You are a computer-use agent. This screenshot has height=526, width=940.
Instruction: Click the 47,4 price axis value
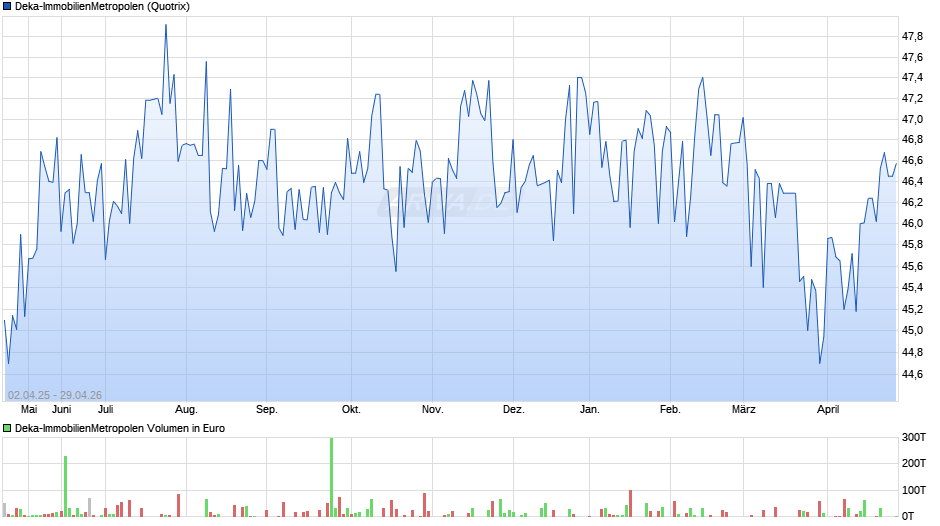point(912,77)
